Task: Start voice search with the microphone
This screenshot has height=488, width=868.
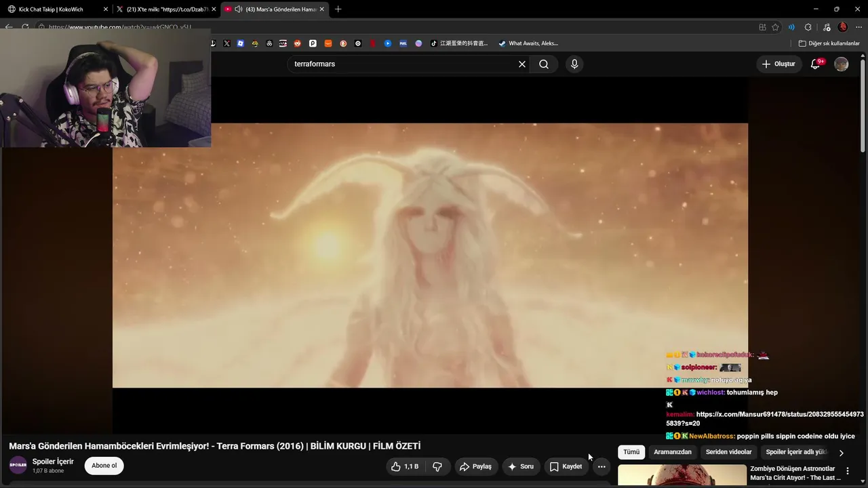Action: (x=574, y=64)
